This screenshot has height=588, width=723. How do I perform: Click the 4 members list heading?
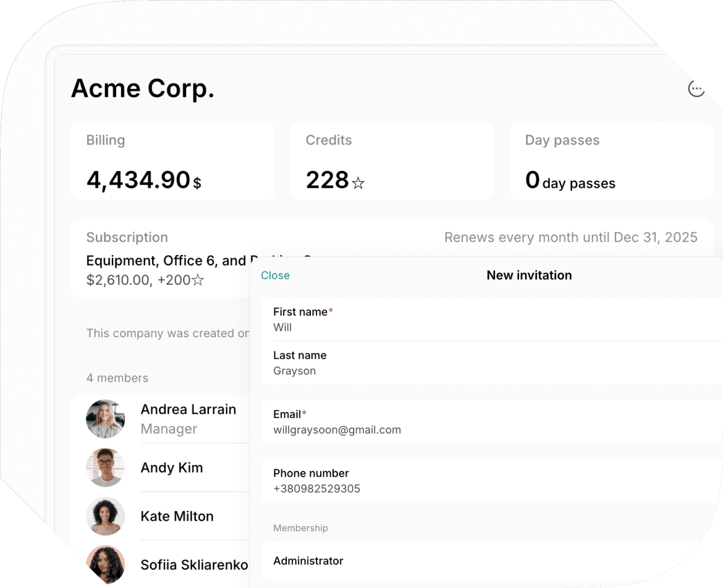pyautogui.click(x=117, y=378)
